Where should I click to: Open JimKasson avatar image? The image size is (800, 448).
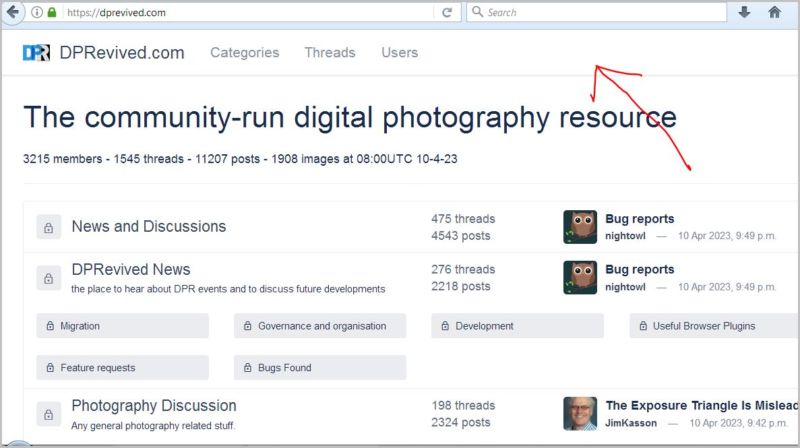click(580, 414)
